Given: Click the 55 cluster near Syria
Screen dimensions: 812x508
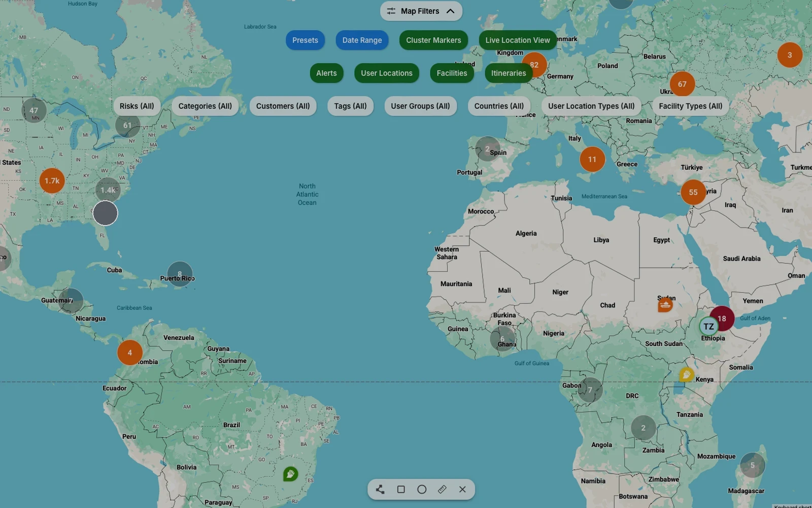Looking at the screenshot, I should (693, 192).
